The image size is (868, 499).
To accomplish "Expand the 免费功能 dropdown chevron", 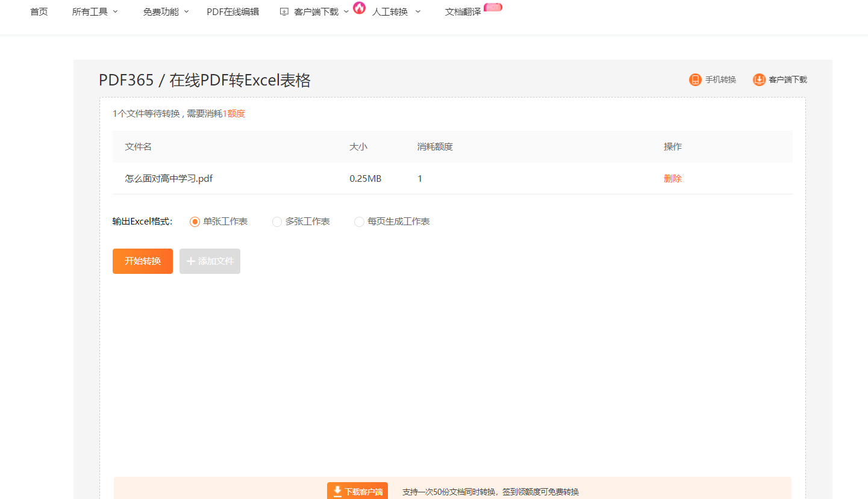I will pyautogui.click(x=186, y=11).
